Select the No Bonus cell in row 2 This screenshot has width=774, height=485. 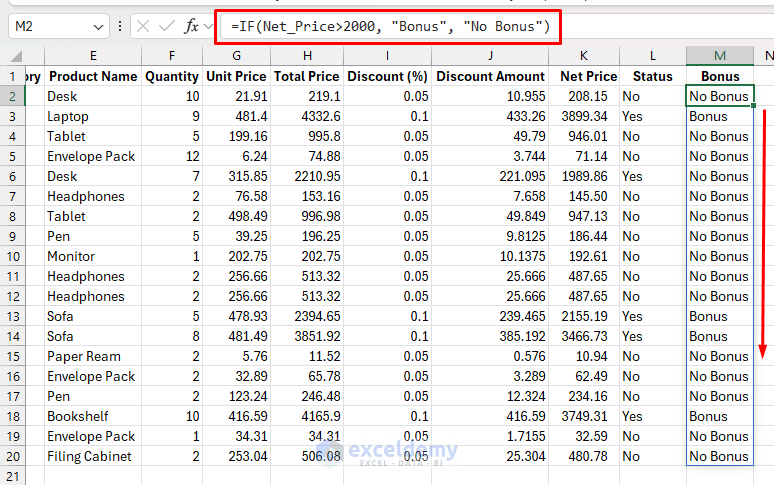click(720, 96)
